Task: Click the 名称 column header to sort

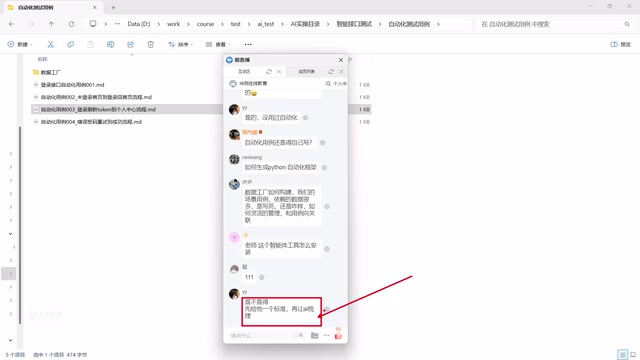Action: (42, 59)
